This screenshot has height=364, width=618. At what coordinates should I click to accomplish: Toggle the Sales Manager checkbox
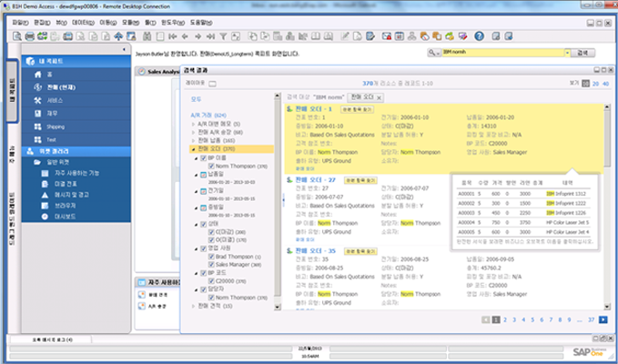pyautogui.click(x=211, y=265)
